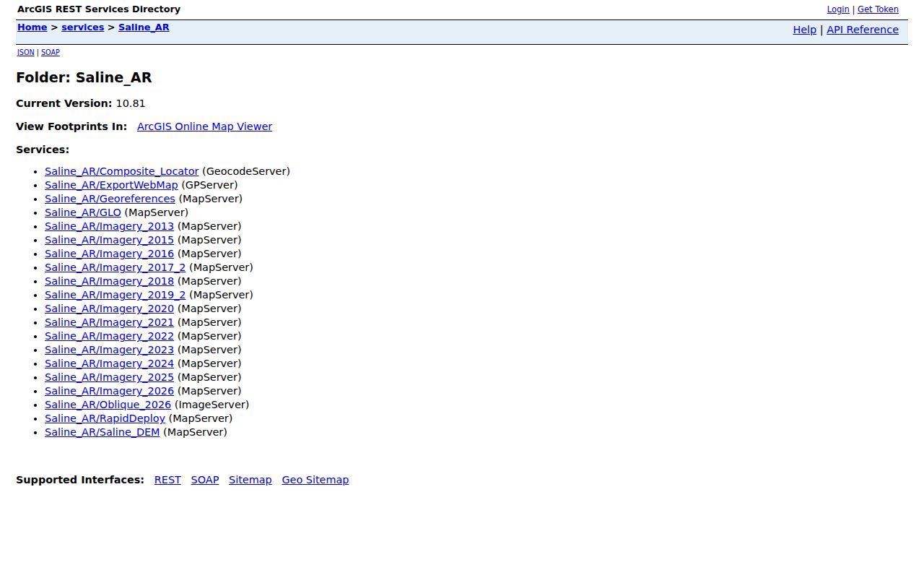Open the Help link
This screenshot has width=924, height=578.
[x=804, y=30]
